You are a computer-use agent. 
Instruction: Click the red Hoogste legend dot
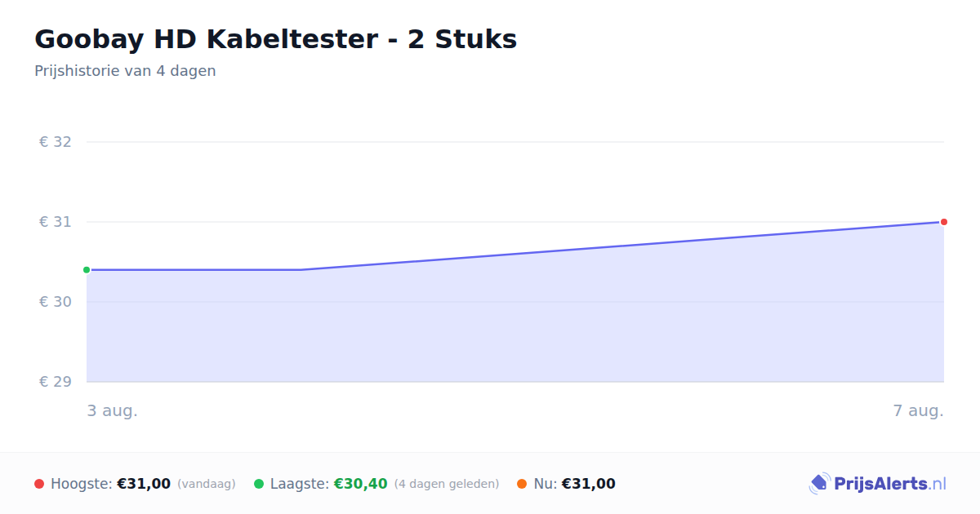39,484
